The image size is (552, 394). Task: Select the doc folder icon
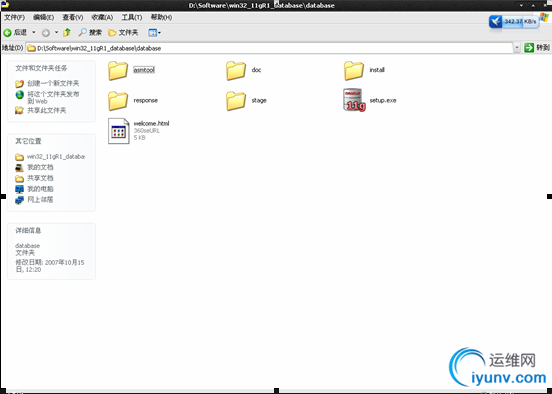tap(236, 70)
